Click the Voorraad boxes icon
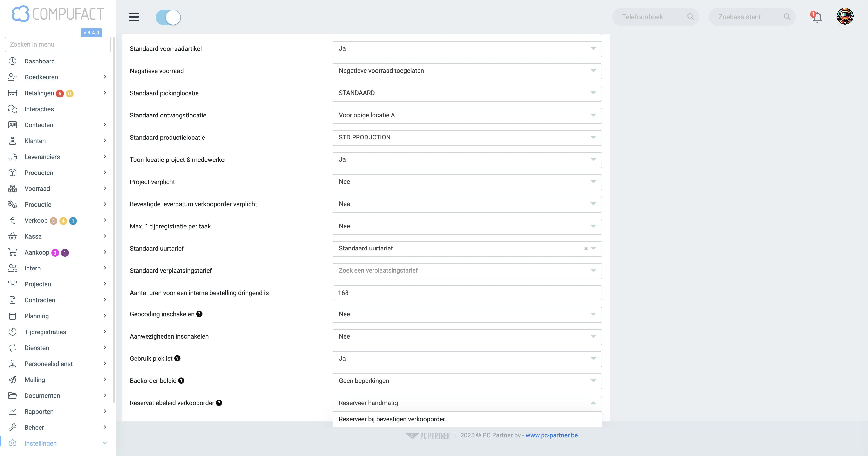Screen dimensions: 868x456 tap(13, 188)
